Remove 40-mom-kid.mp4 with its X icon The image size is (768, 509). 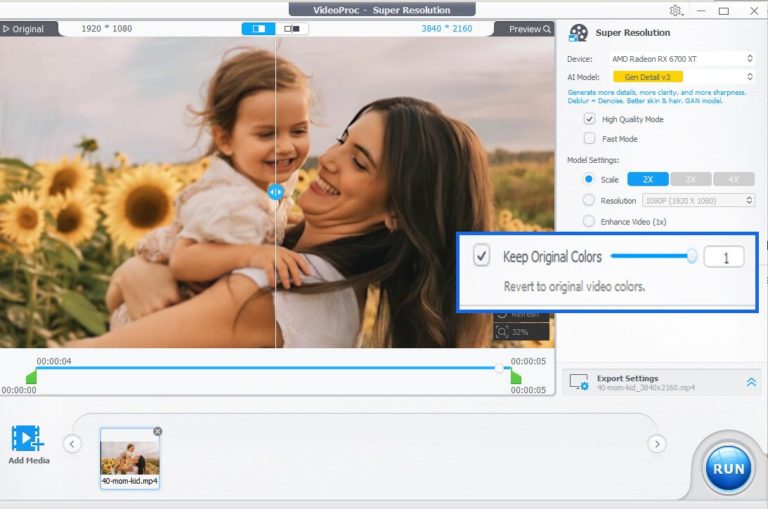pos(158,431)
